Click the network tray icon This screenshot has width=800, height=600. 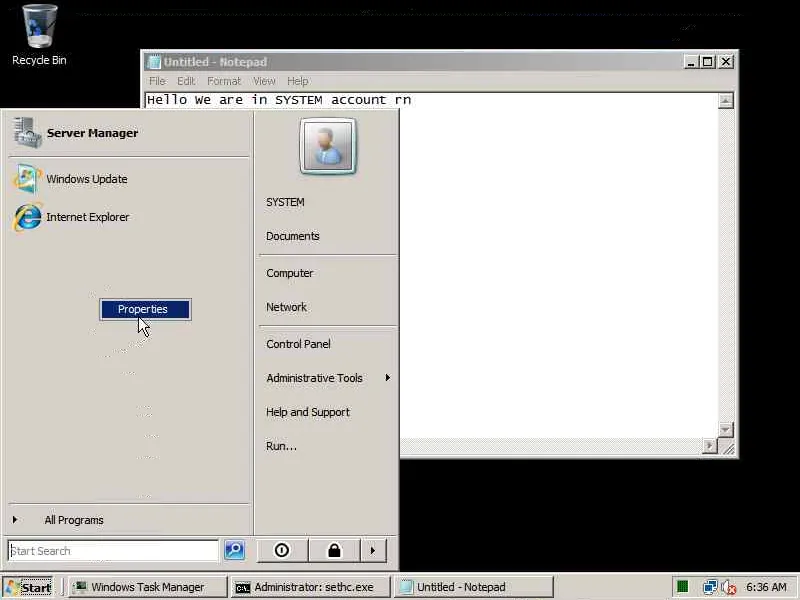click(x=710, y=587)
